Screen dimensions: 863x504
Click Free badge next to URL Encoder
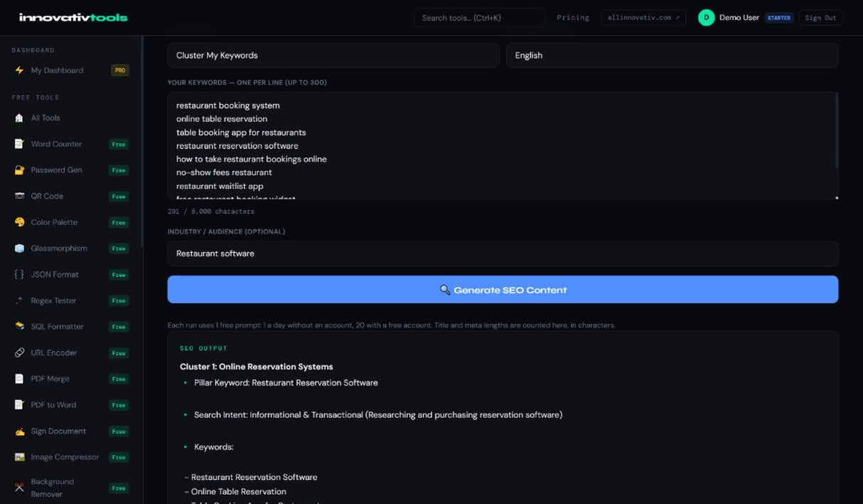point(119,353)
